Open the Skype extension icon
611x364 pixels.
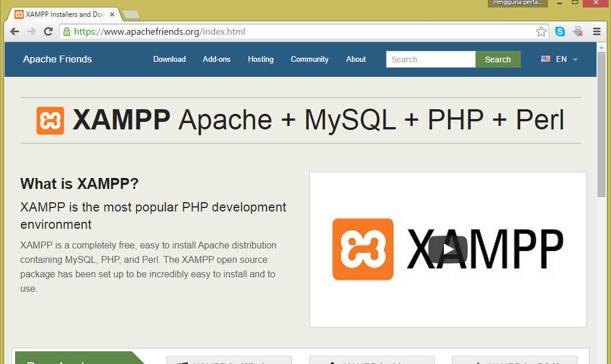pos(560,32)
